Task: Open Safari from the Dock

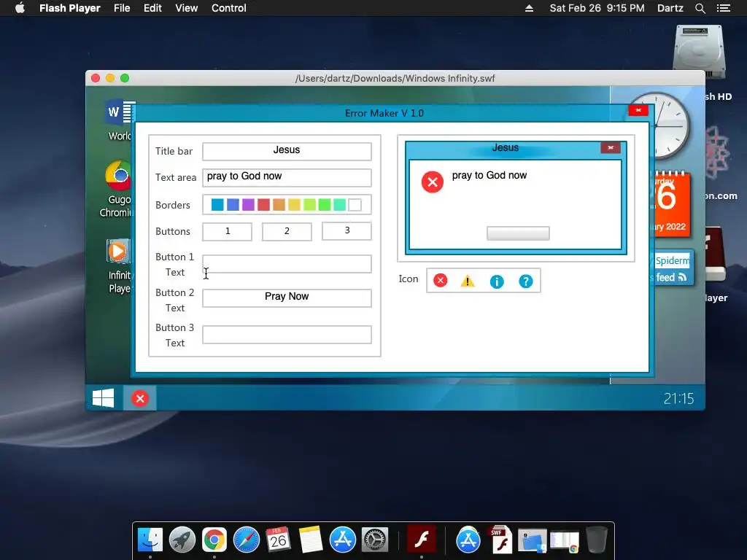Action: tap(247, 540)
